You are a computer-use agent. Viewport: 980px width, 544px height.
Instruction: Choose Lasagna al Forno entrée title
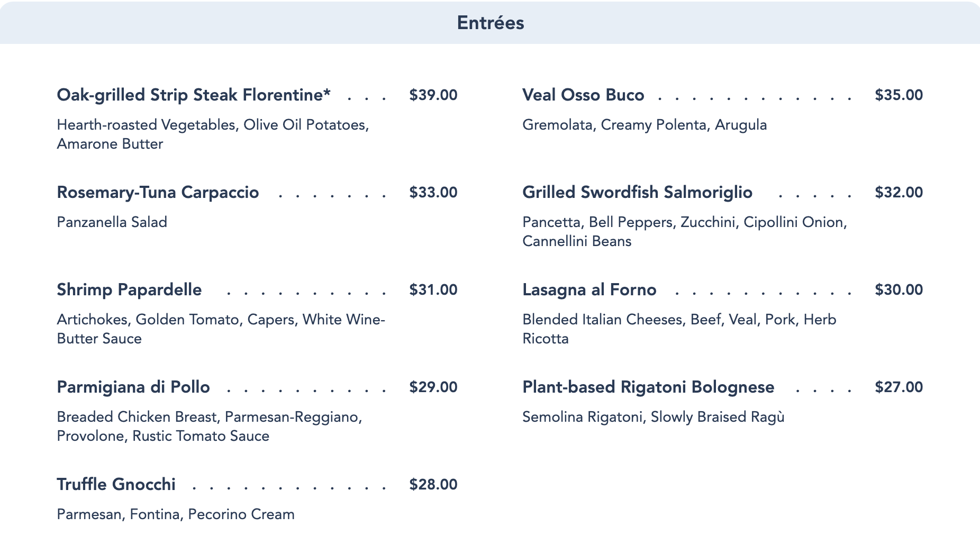coord(589,290)
